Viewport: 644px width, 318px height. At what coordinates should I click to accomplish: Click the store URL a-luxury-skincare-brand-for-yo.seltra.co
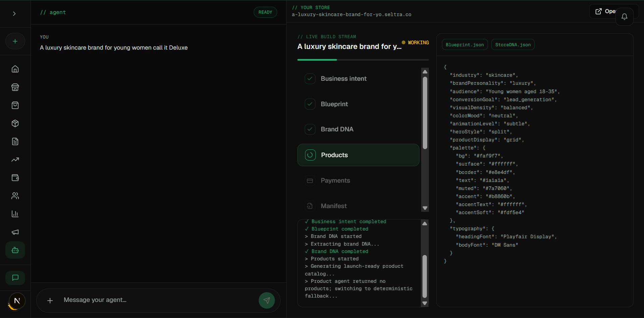point(351,15)
